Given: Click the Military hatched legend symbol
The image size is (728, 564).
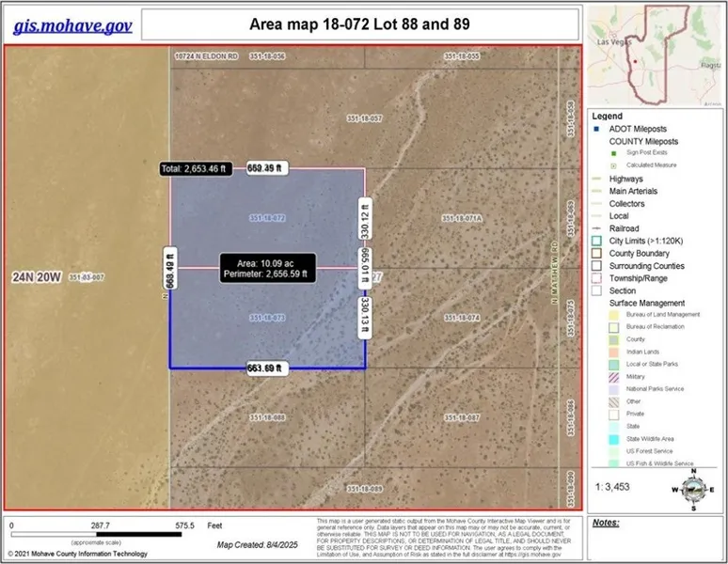Looking at the screenshot, I should [596, 375].
